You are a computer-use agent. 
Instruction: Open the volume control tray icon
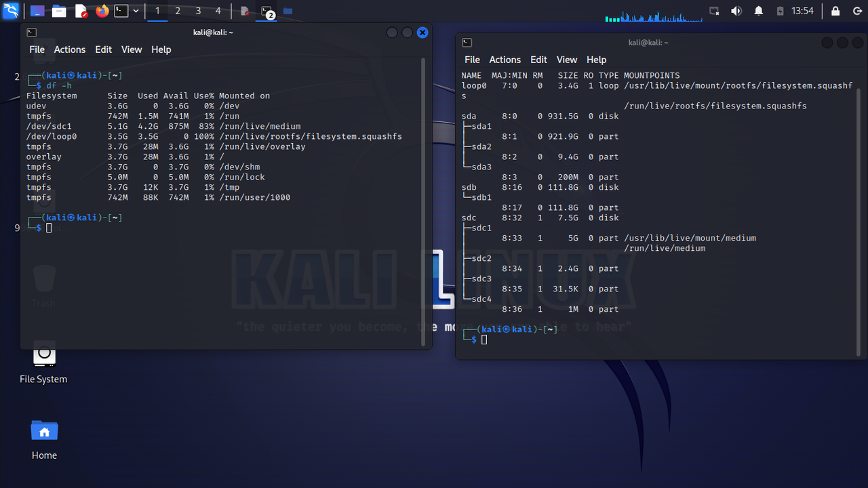[x=736, y=11]
